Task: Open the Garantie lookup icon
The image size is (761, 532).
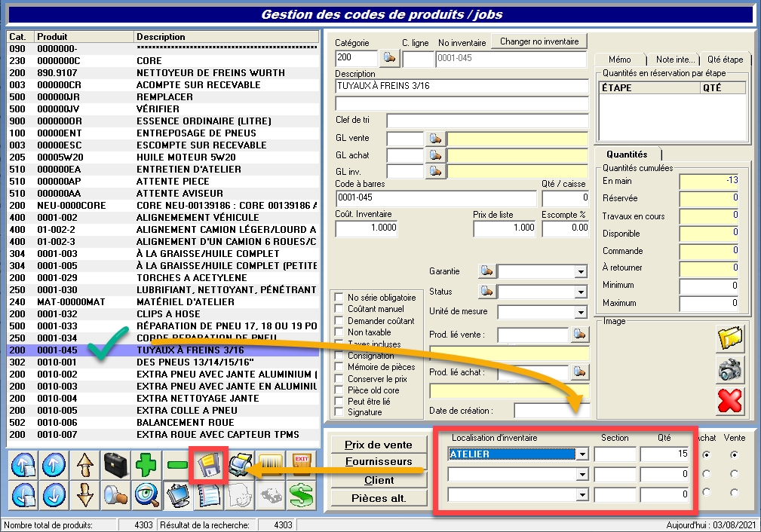Action: click(x=486, y=271)
